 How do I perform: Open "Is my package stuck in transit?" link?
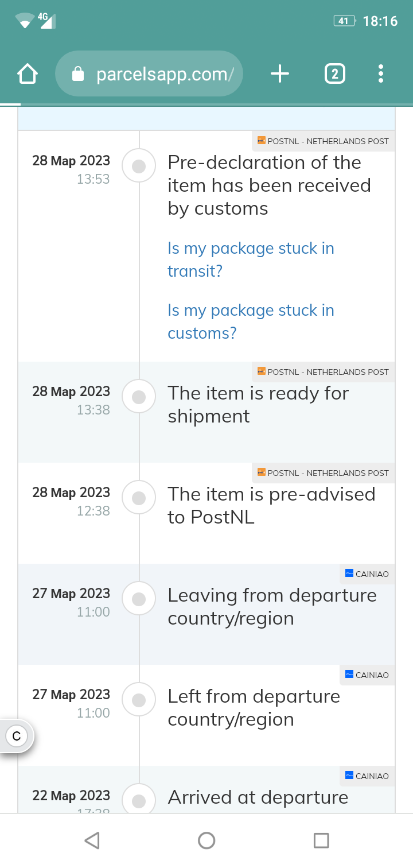coord(251,259)
